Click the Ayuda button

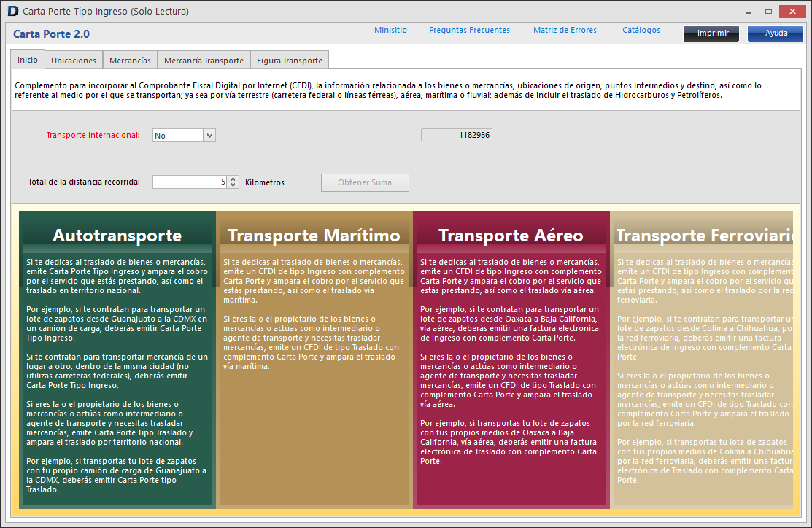click(x=776, y=34)
